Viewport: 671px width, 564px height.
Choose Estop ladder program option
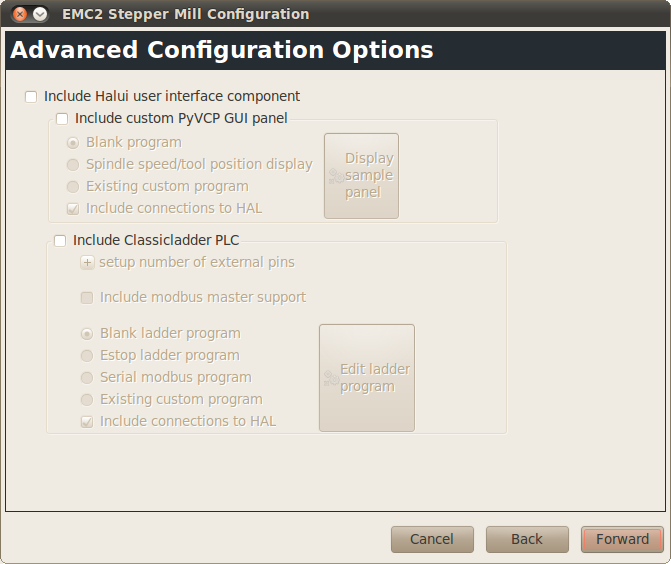click(x=87, y=356)
